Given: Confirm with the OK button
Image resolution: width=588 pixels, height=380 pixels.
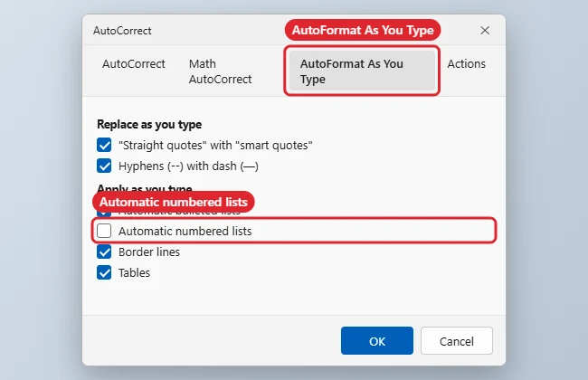Looking at the screenshot, I should pyautogui.click(x=377, y=340).
